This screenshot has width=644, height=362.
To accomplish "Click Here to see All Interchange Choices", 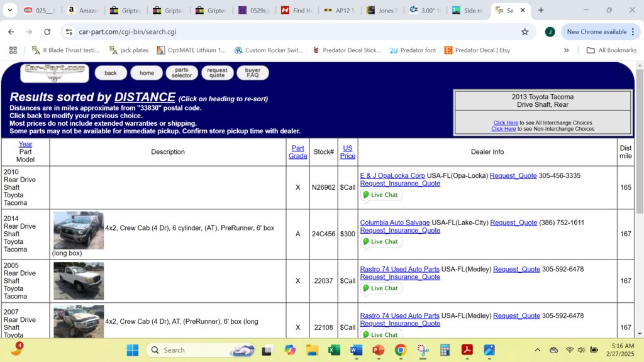I will pos(506,123).
